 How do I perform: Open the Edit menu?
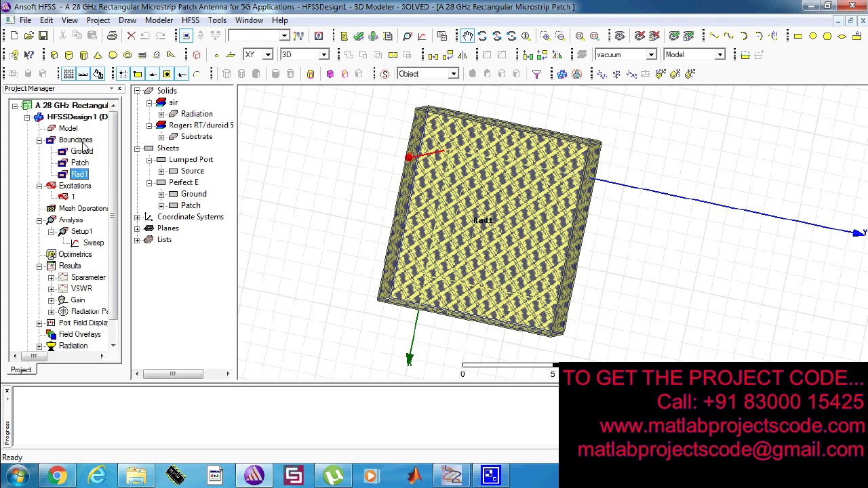[46, 20]
